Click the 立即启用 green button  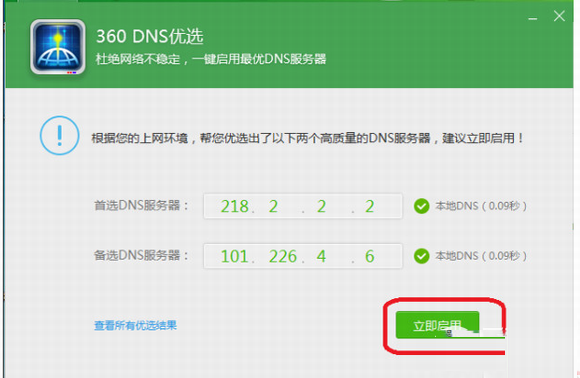click(x=437, y=325)
